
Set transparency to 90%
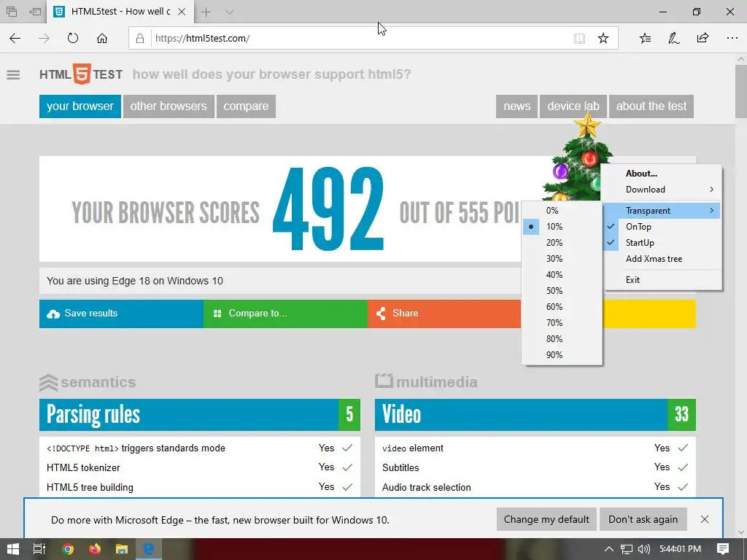click(562, 355)
